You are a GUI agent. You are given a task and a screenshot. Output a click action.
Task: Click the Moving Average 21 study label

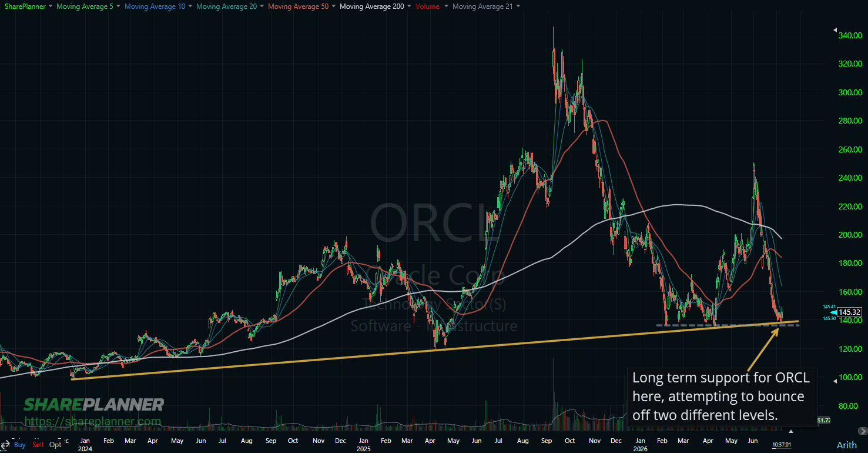(x=482, y=6)
